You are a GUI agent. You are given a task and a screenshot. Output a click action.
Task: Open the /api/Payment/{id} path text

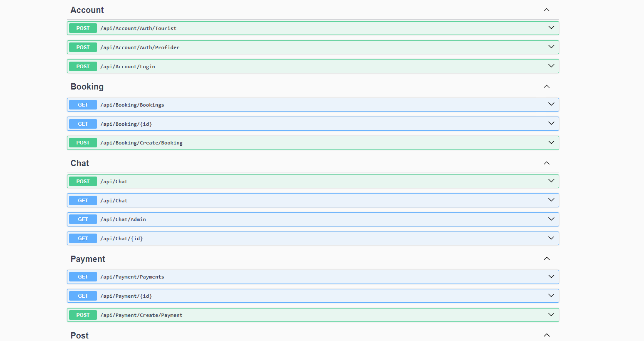click(126, 296)
